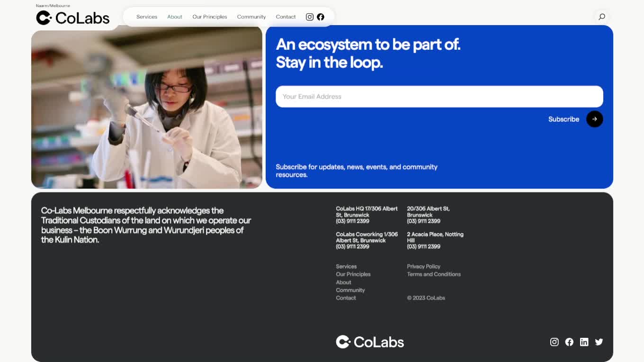Open the Community footer link
Viewport: 644px width, 362px height.
tap(350, 290)
